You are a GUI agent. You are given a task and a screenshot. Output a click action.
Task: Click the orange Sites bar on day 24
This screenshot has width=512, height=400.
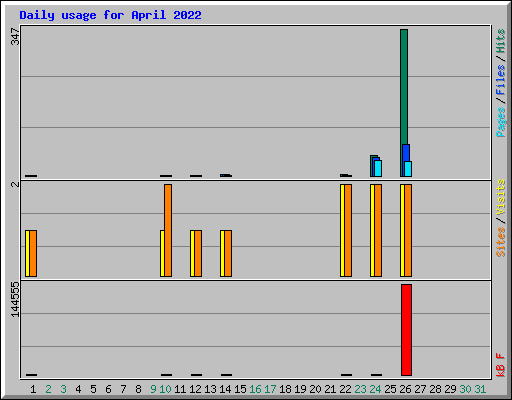[378, 230]
